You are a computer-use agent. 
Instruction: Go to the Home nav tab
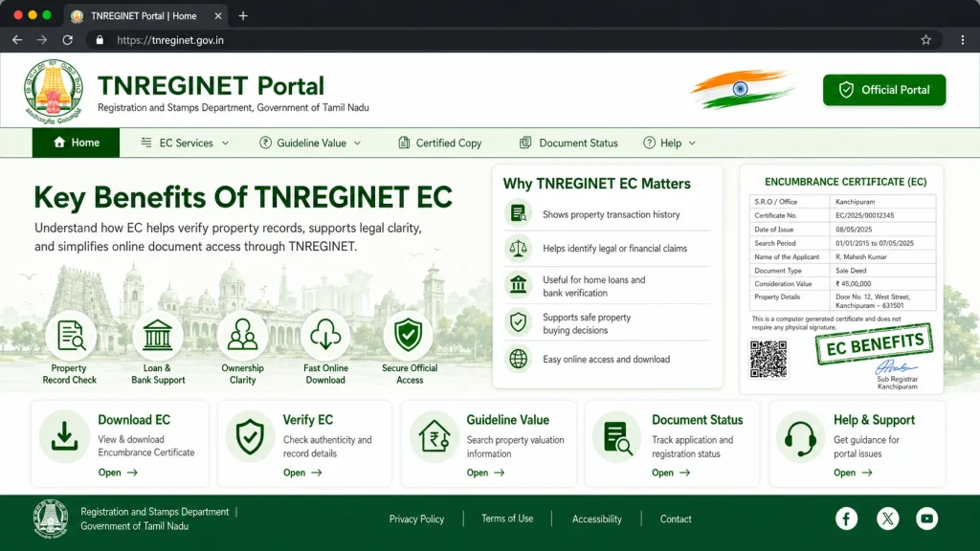coord(76,143)
